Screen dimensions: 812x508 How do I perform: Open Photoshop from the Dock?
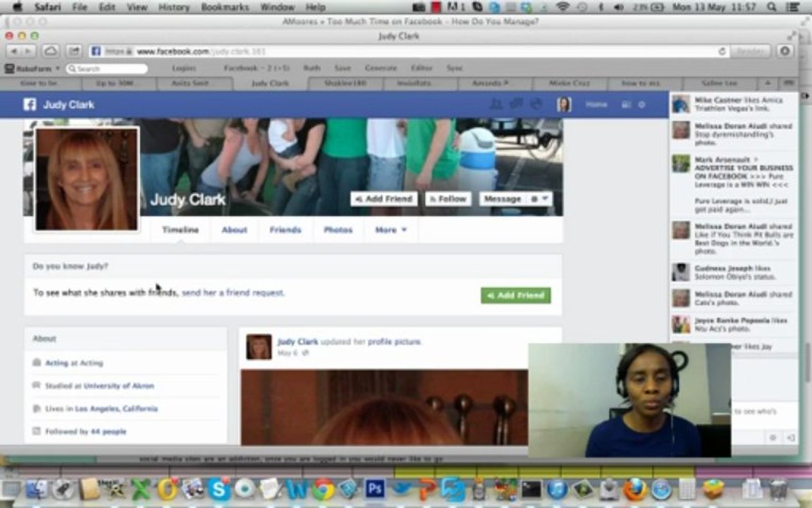[374, 489]
